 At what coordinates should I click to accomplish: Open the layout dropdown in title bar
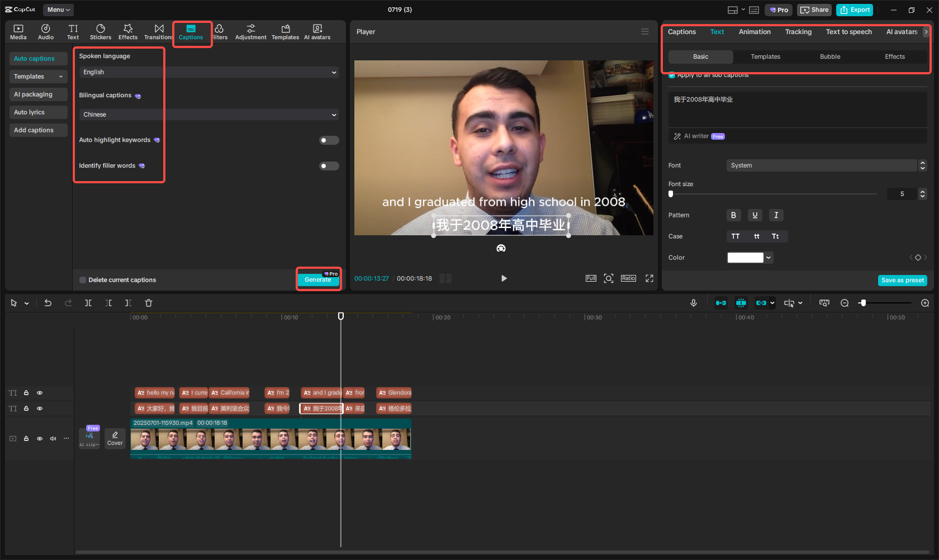[x=736, y=10]
